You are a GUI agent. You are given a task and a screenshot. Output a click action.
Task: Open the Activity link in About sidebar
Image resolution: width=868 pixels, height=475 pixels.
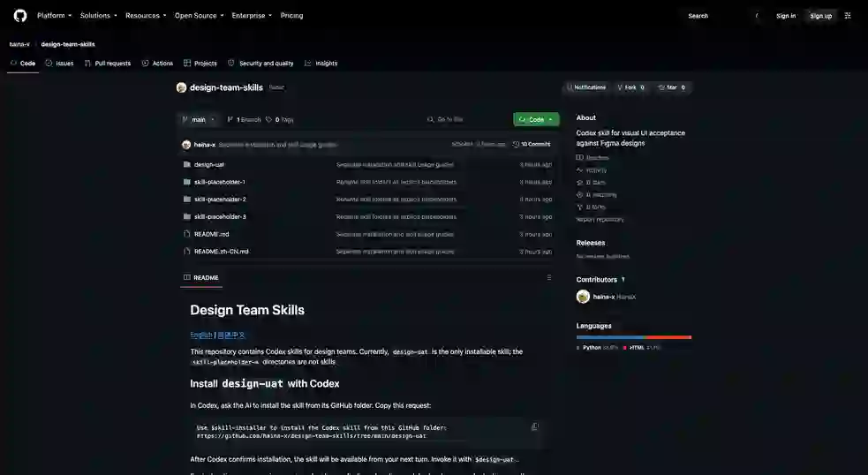coord(592,170)
